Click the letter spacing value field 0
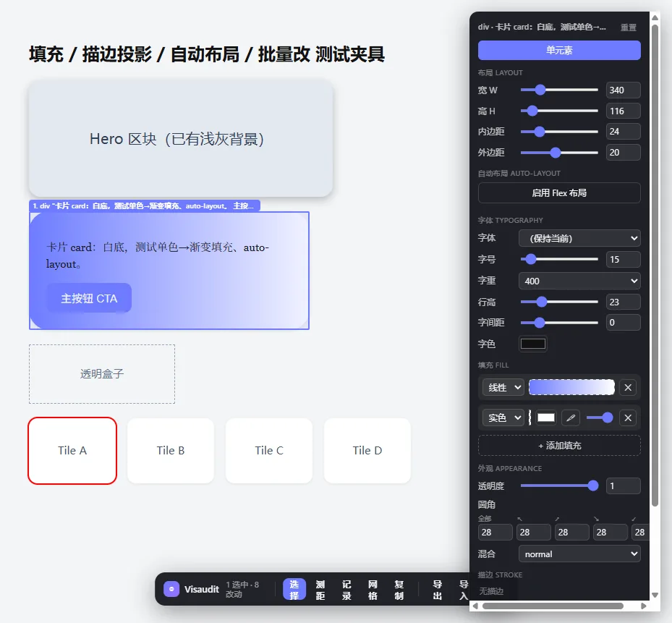The height and width of the screenshot is (623, 672). [623, 323]
